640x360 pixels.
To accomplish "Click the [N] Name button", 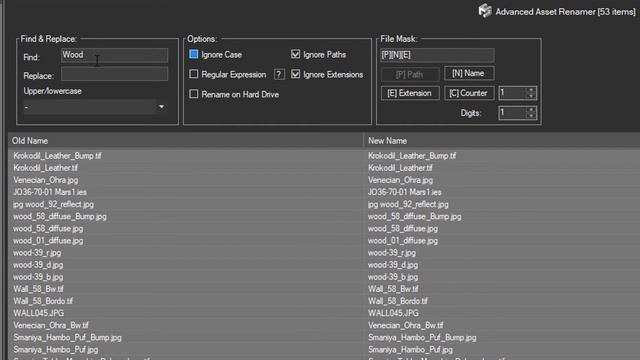I will point(469,73).
